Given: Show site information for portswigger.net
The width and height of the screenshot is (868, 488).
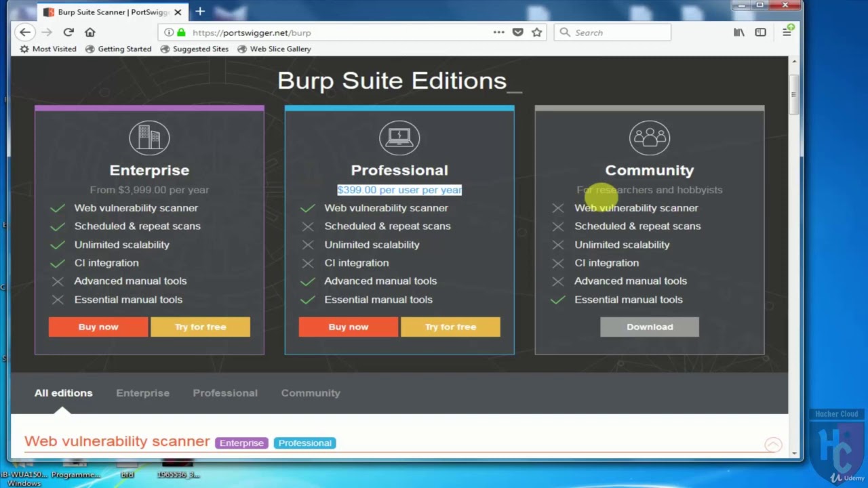Looking at the screenshot, I should point(169,33).
